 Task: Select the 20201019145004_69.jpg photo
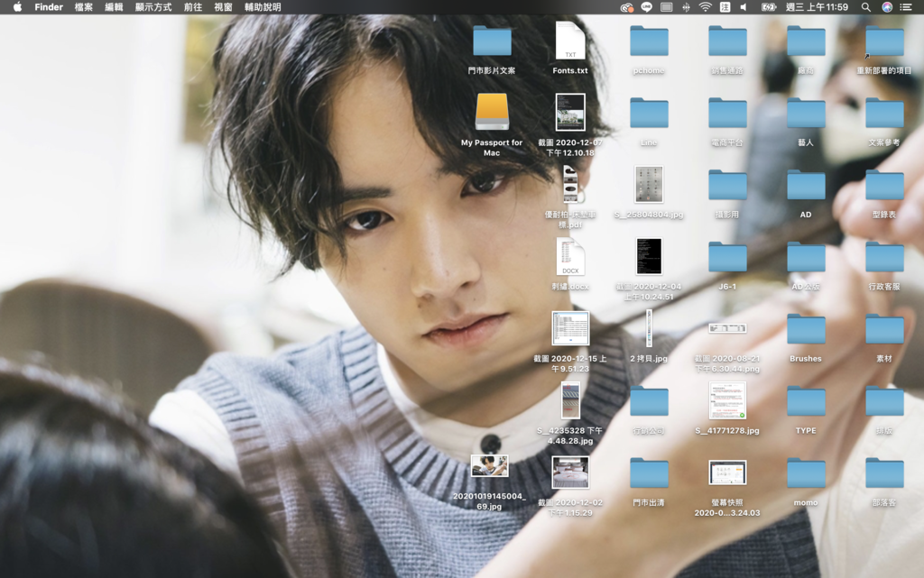[489, 466]
